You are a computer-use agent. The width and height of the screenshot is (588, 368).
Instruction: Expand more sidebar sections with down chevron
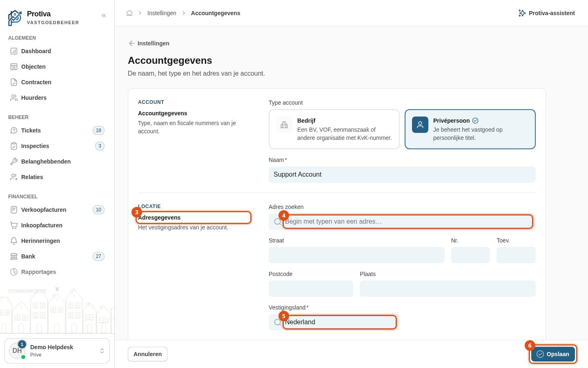(x=57, y=289)
